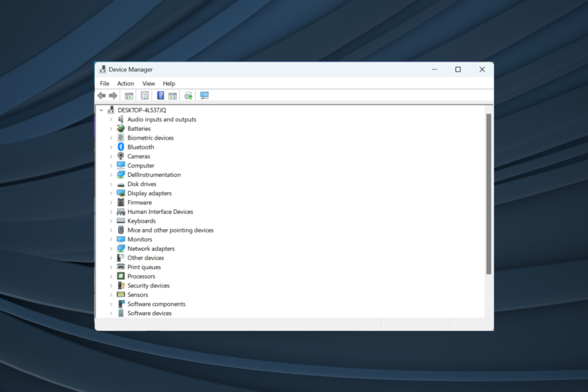Viewport: 588px width, 392px height.
Task: Select the Security devices label
Action: coord(149,286)
